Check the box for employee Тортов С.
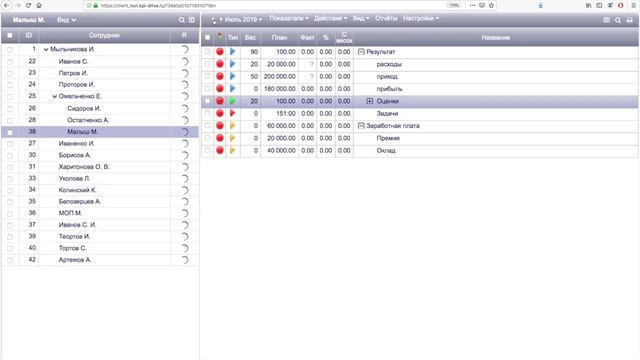Screen dimensions: 640x360 click(x=10, y=249)
